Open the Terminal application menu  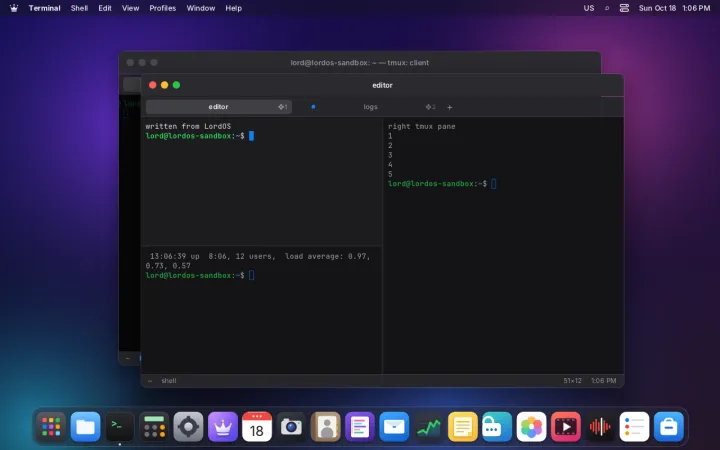pyautogui.click(x=45, y=8)
